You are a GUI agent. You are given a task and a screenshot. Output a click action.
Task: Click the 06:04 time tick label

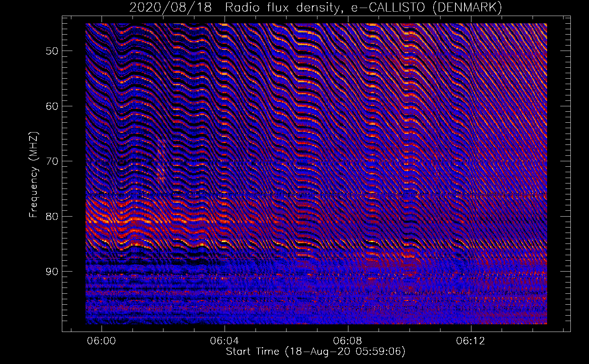pos(225,341)
